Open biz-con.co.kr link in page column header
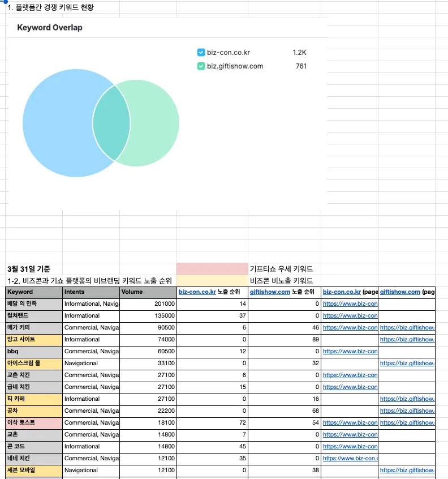This screenshot has height=479, width=448. [x=342, y=292]
